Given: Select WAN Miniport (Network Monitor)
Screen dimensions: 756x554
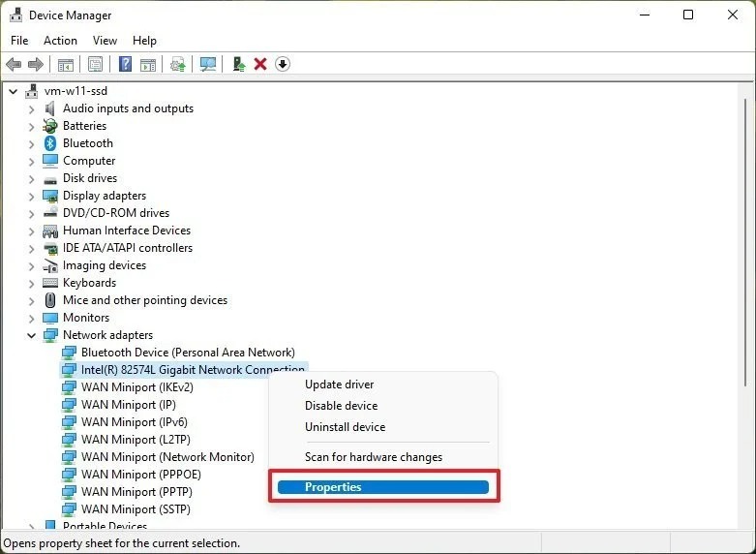Looking at the screenshot, I should coord(167,456).
